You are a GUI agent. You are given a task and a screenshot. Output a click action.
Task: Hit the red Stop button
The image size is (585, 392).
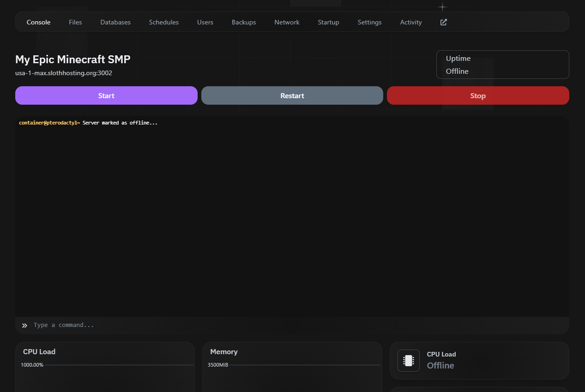click(477, 95)
